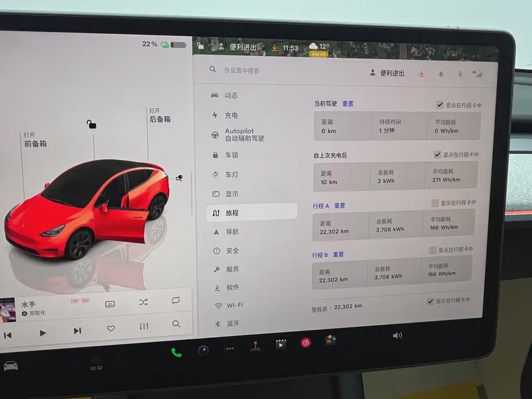Open the red NetEase music app
The width and height of the screenshot is (532, 399).
(x=305, y=342)
